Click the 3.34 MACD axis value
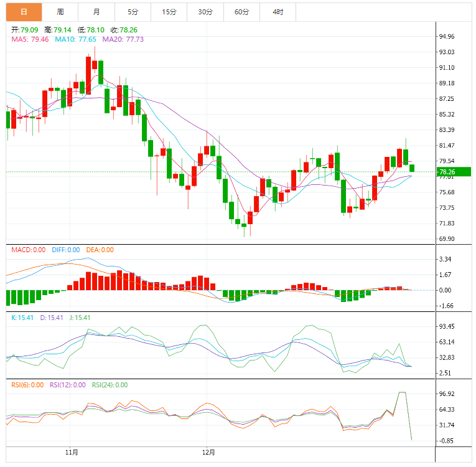This screenshot has width=476, height=467. pyautogui.click(x=445, y=259)
